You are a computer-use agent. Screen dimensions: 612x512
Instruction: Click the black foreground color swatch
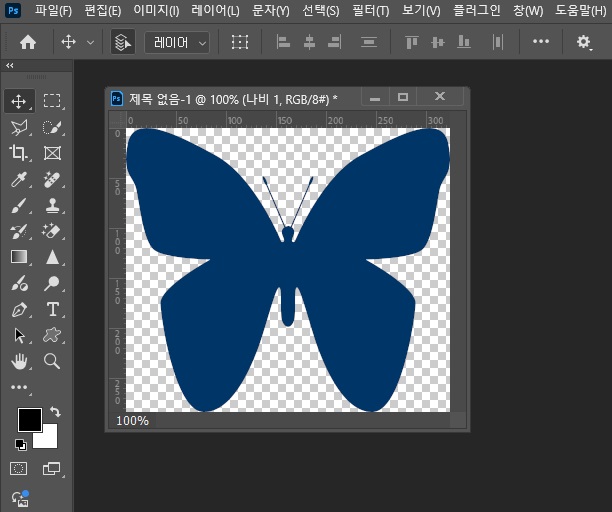[x=30, y=420]
